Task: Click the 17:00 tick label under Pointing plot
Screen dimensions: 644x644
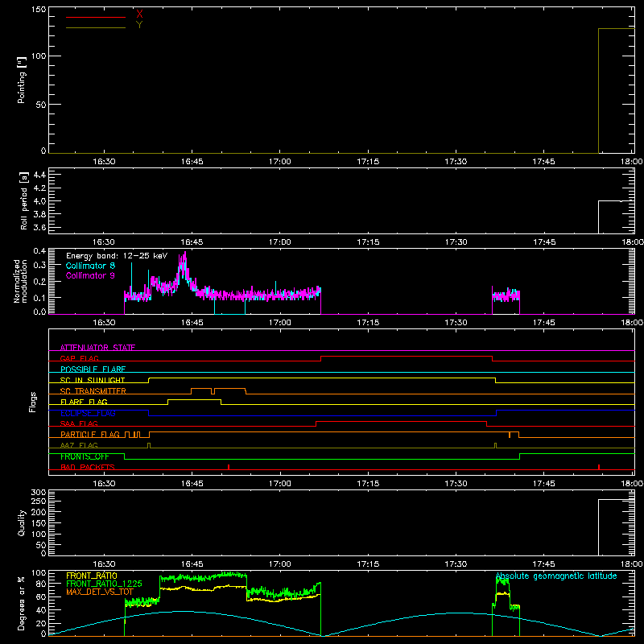Action: [x=279, y=162]
